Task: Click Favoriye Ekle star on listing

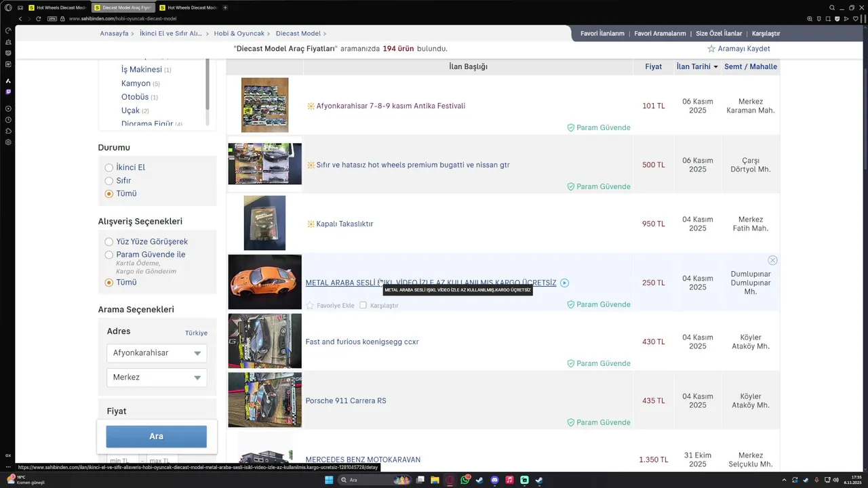Action: [x=310, y=306]
